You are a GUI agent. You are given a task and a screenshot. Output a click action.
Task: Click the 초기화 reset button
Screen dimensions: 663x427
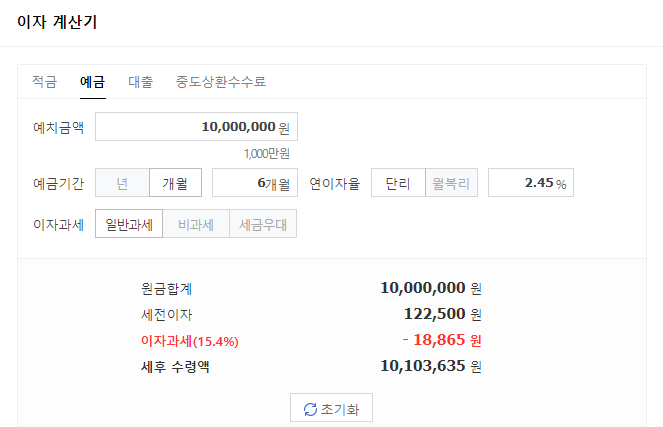pyautogui.click(x=332, y=408)
